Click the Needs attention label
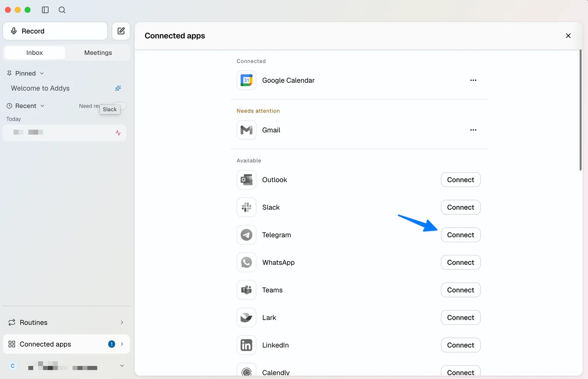Image resolution: width=588 pixels, height=379 pixels. (x=258, y=111)
